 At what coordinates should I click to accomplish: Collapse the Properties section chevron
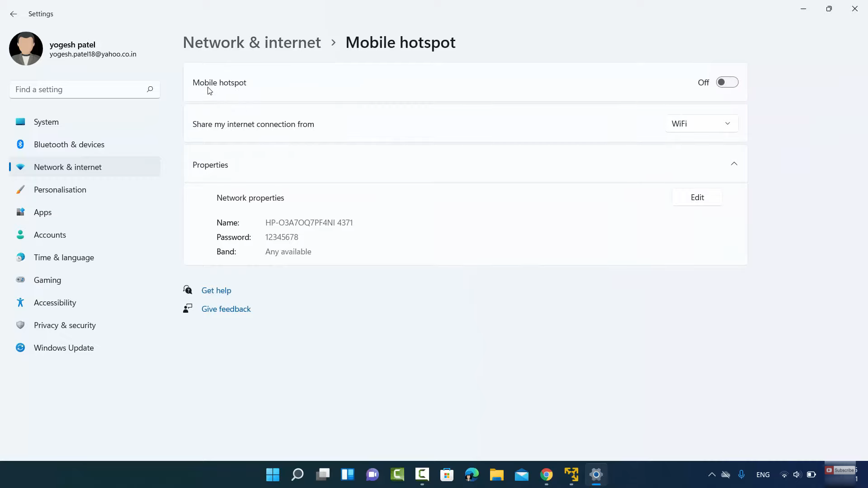point(734,164)
